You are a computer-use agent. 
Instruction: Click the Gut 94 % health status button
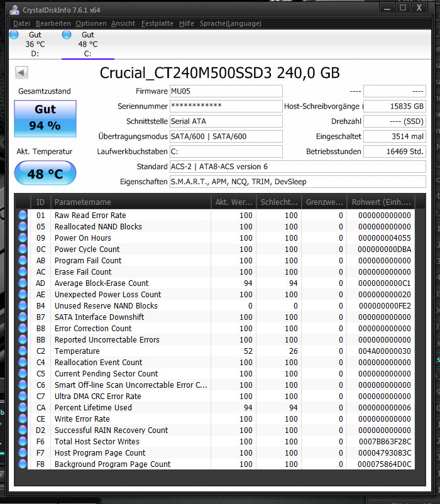coord(45,119)
